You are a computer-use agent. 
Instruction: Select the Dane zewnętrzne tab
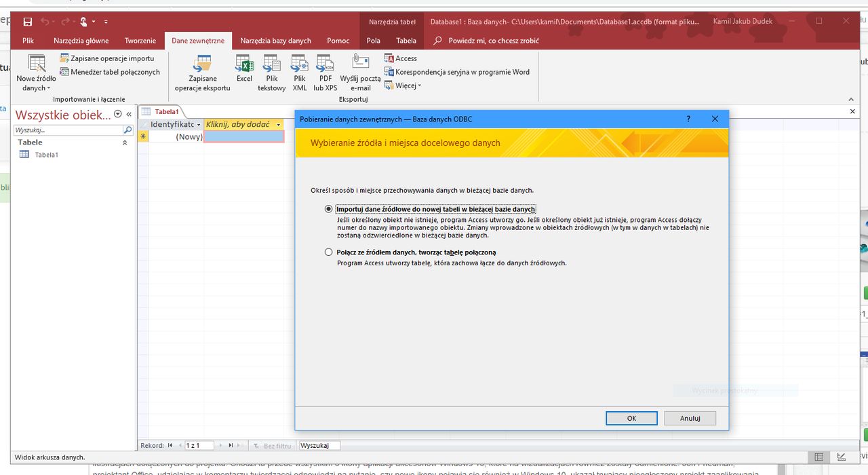point(198,41)
